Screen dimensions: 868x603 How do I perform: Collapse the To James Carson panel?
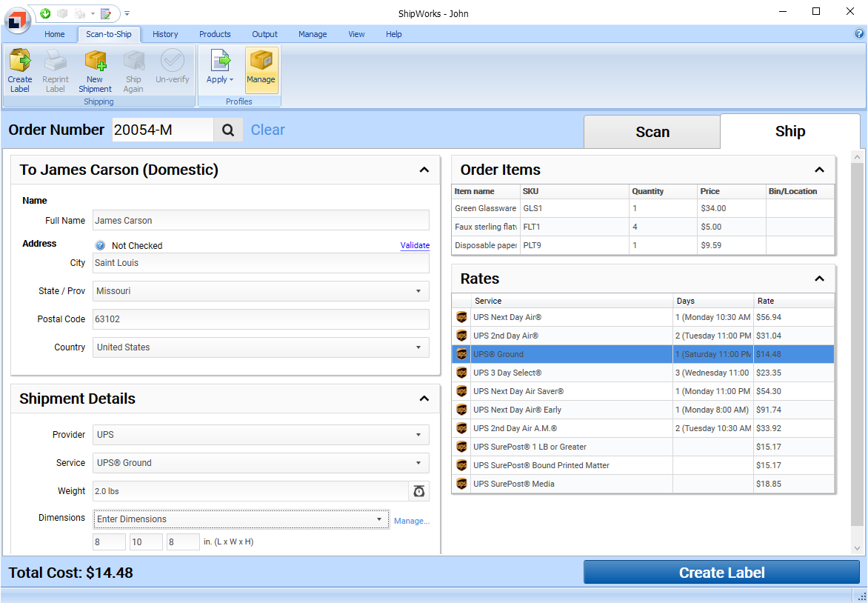[x=424, y=170]
